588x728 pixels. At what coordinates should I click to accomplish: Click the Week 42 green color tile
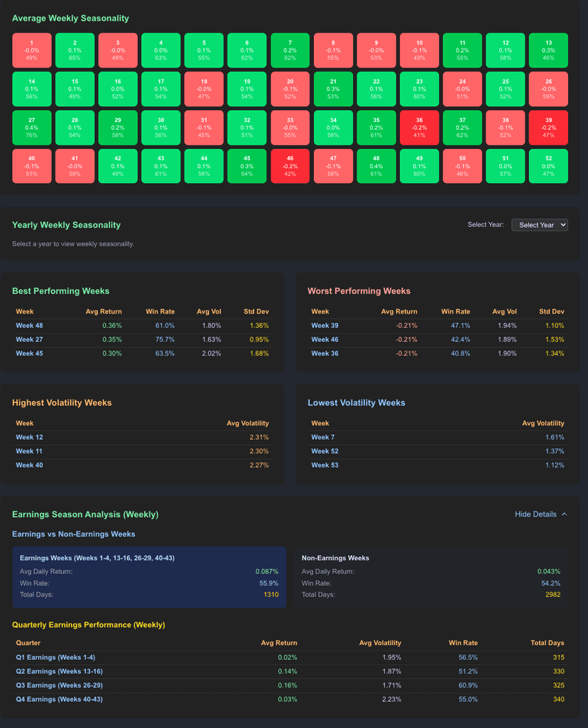point(117,165)
